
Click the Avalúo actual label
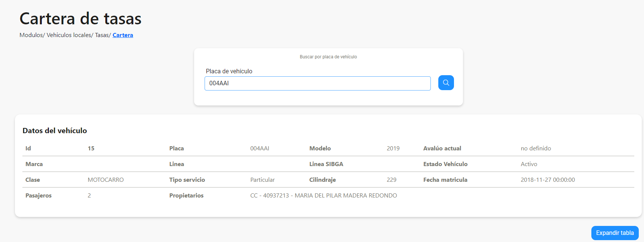coord(442,148)
